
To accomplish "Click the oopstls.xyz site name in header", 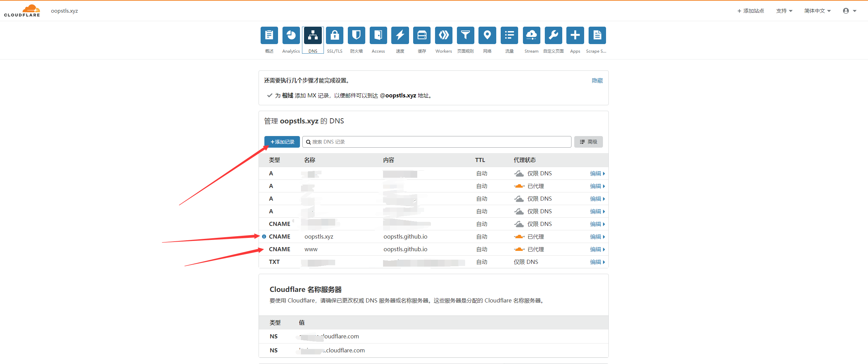I will [65, 11].
